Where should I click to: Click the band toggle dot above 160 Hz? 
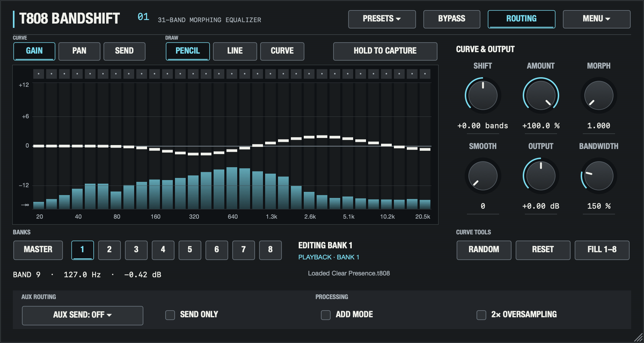coord(155,74)
